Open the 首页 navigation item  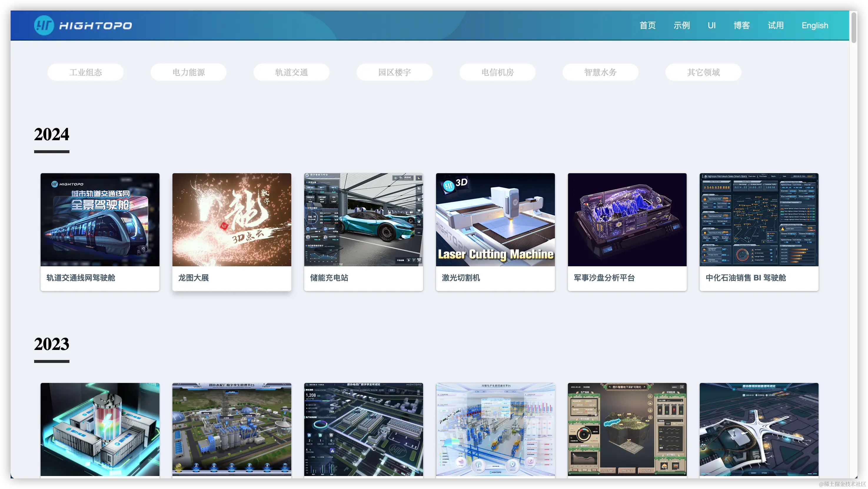pyautogui.click(x=647, y=26)
